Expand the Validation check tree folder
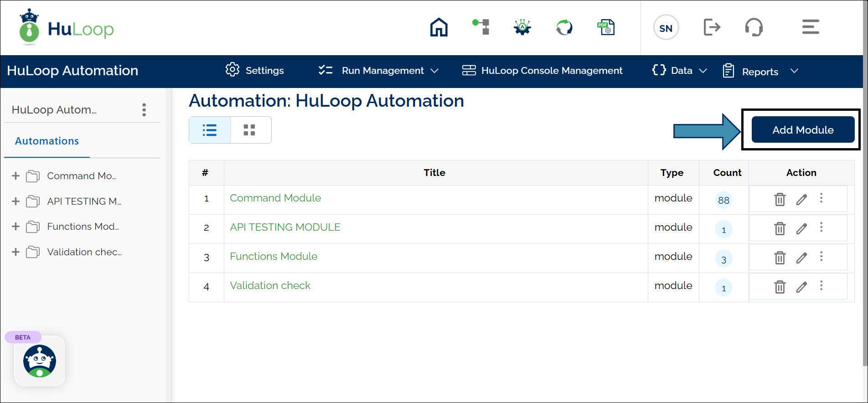The height and width of the screenshot is (403, 868). tap(16, 252)
